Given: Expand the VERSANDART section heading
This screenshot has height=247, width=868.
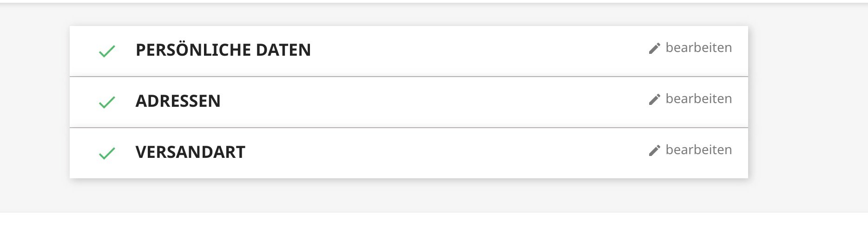Looking at the screenshot, I should pyautogui.click(x=190, y=152).
